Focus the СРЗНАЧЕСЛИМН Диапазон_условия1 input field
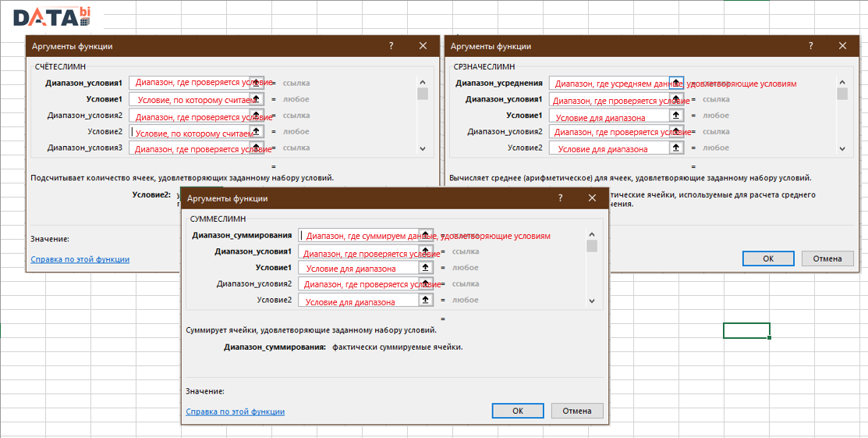Image resolution: width=868 pixels, height=438 pixels. tap(609, 99)
